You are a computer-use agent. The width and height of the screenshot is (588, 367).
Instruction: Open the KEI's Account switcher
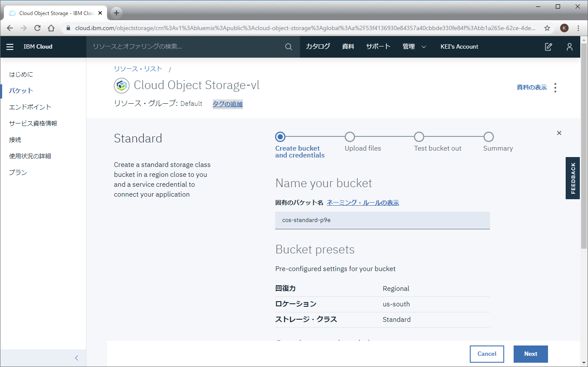tap(459, 47)
